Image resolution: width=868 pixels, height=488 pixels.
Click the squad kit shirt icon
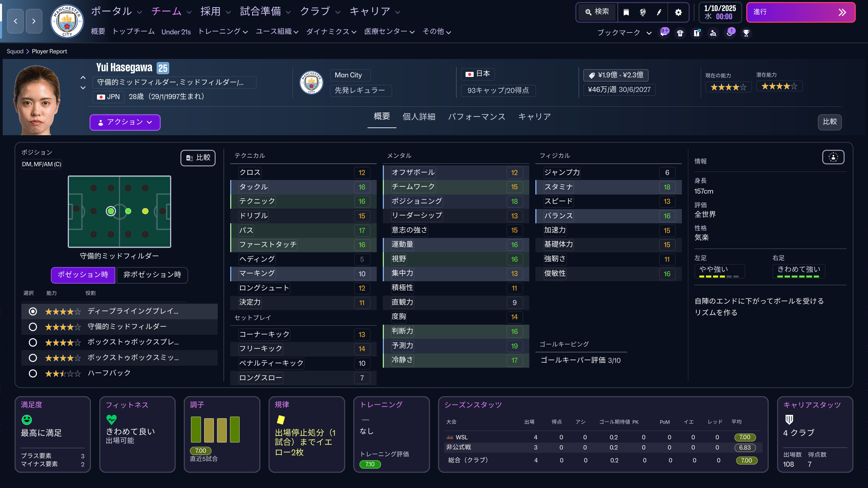pos(680,33)
